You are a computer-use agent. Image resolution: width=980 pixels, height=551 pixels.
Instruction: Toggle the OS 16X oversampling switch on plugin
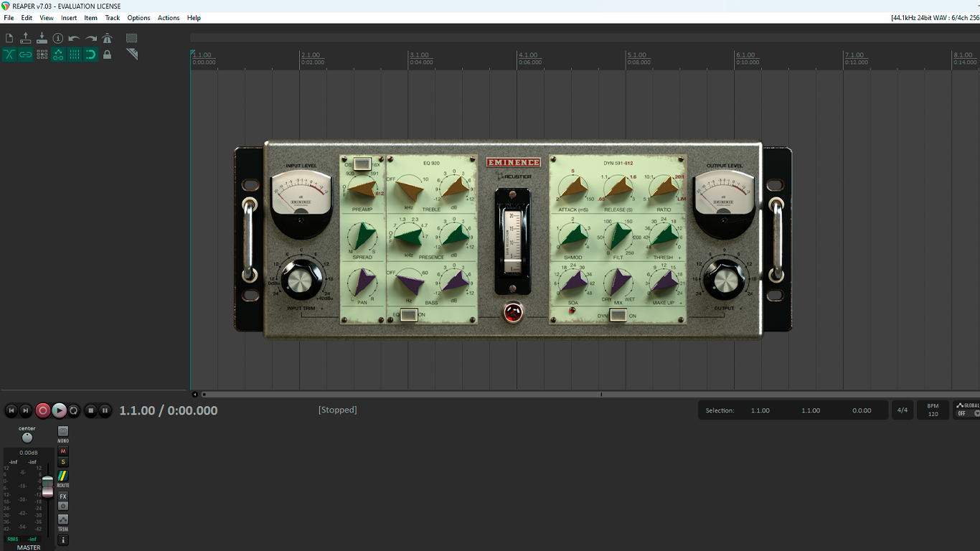(362, 164)
